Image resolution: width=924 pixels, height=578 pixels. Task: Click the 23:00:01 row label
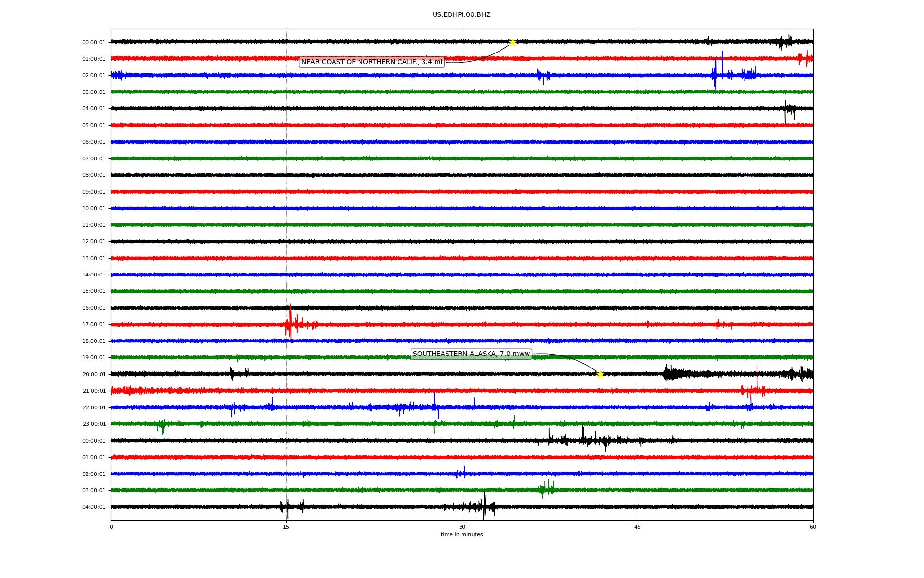pos(94,424)
